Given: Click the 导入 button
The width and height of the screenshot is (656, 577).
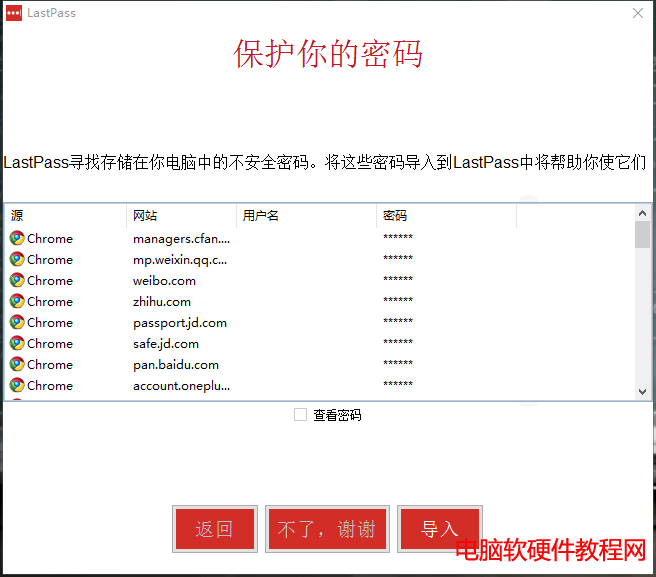Looking at the screenshot, I should coord(440,529).
